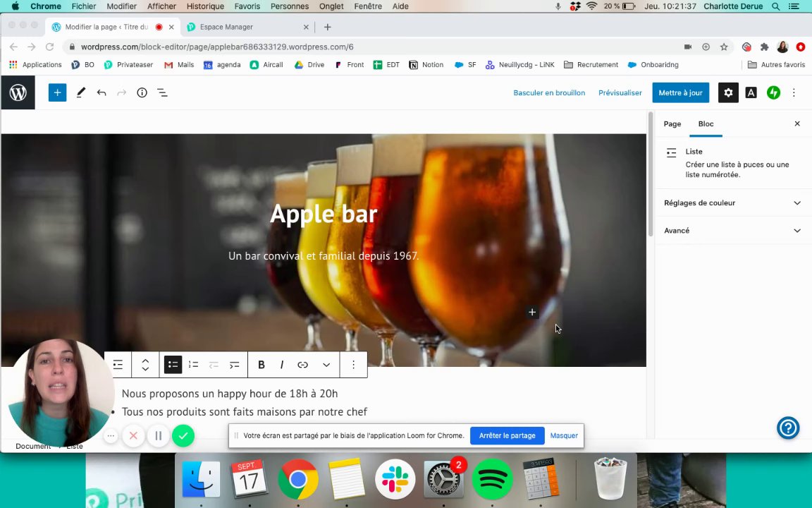Open the Fenêtre menu
Viewport: 812px width, 508px height.
tap(368, 6)
